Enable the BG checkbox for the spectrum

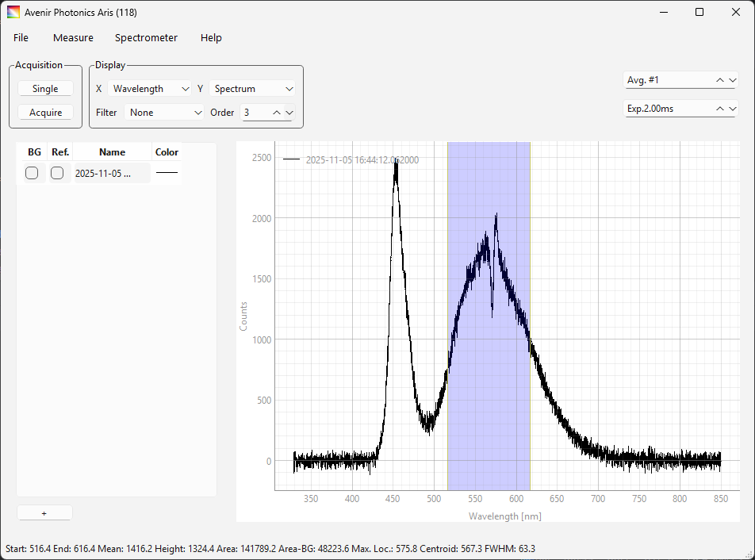point(32,173)
